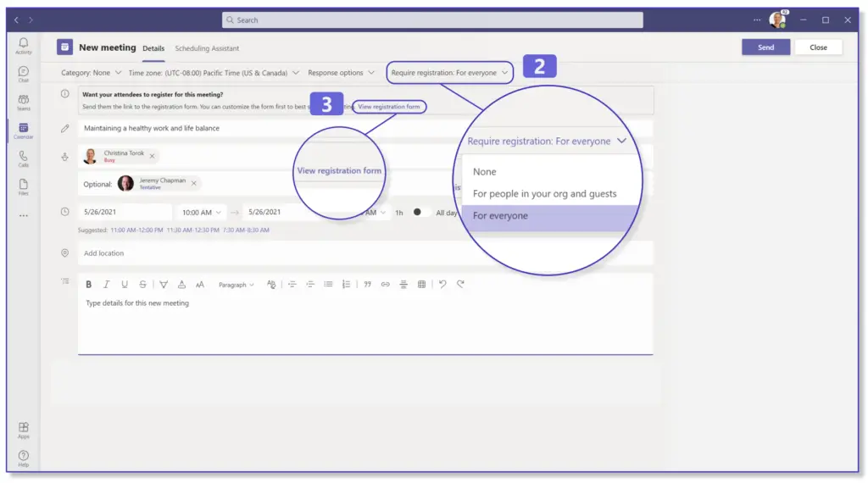
Task: Redo the last edit
Action: (x=460, y=285)
